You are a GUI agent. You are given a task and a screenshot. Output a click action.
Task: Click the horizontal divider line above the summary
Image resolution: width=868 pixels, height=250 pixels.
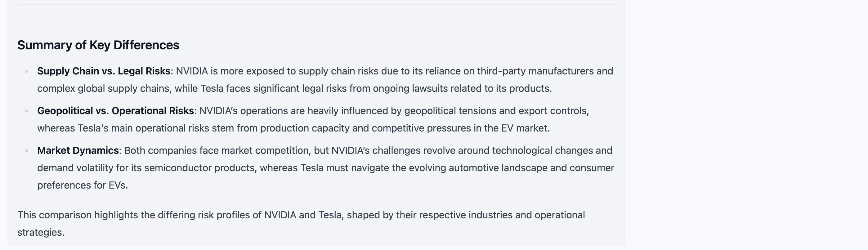316,5
